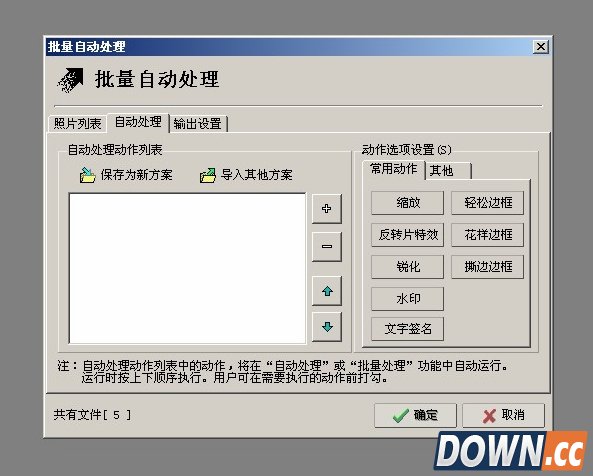593x476 pixels.
Task: Add the 轻松边框 action
Action: coord(487,203)
